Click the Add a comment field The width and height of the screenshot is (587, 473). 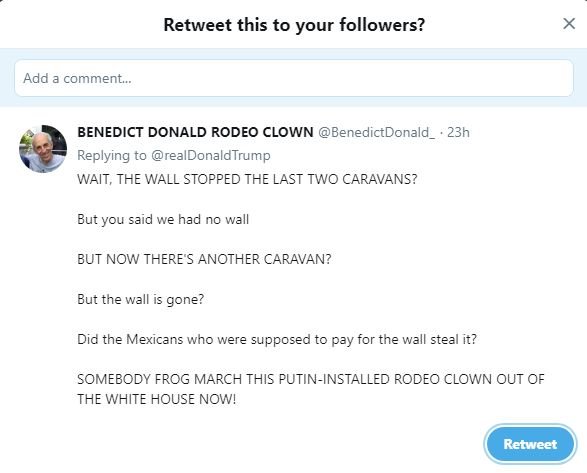tap(294, 78)
